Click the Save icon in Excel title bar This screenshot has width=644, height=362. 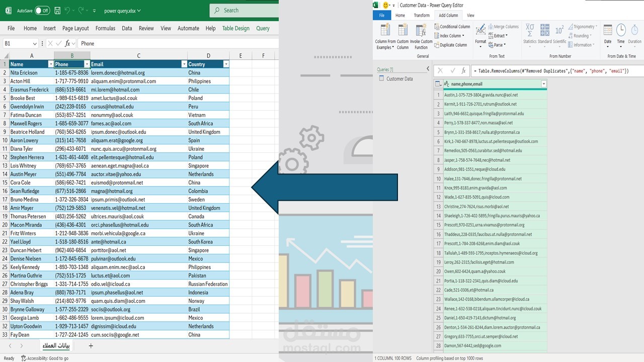click(58, 11)
